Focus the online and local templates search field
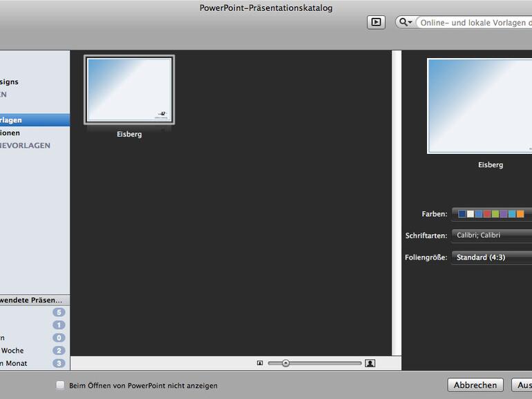The height and width of the screenshot is (399, 532). pyautogui.click(x=474, y=23)
